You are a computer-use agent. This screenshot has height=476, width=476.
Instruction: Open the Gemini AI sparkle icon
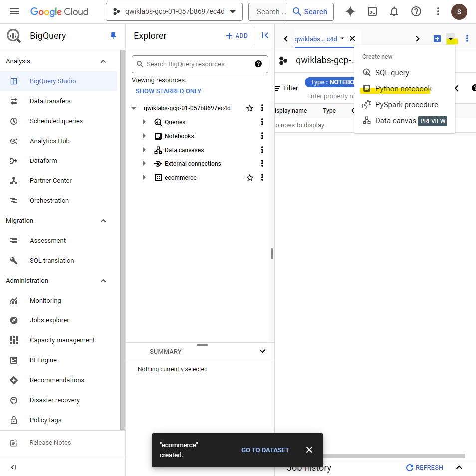[x=350, y=12]
